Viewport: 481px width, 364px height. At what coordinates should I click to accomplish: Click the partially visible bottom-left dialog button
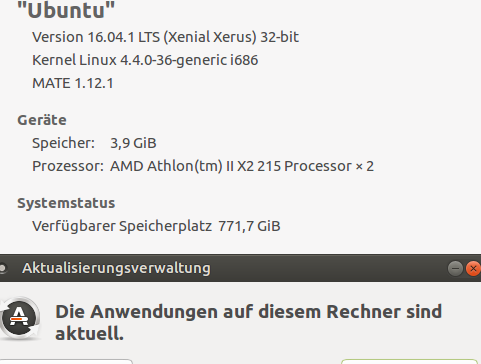(66, 362)
